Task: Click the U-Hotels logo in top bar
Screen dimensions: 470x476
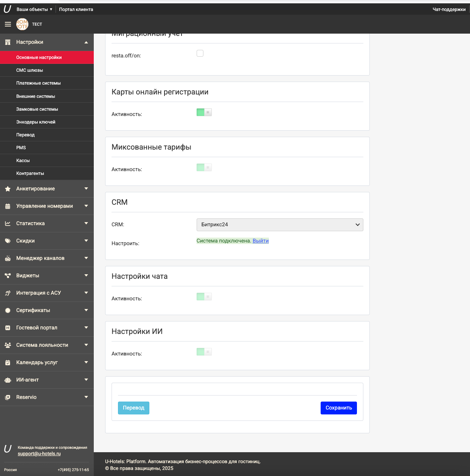Action: [x=7, y=9]
